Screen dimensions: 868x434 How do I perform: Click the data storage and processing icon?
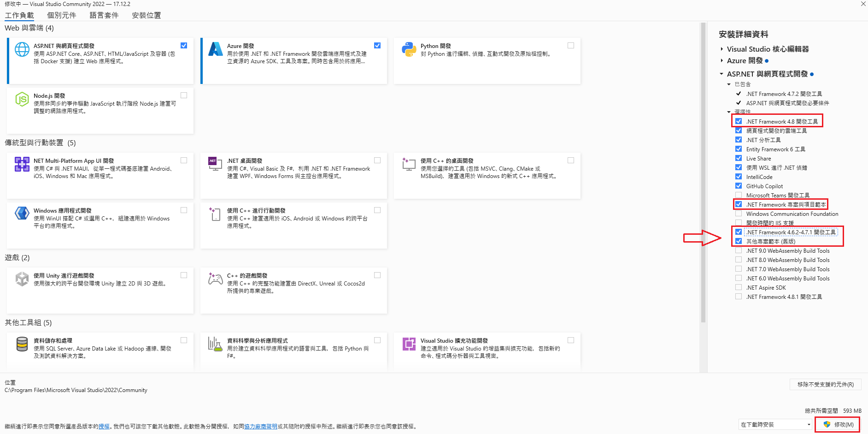pos(22,344)
